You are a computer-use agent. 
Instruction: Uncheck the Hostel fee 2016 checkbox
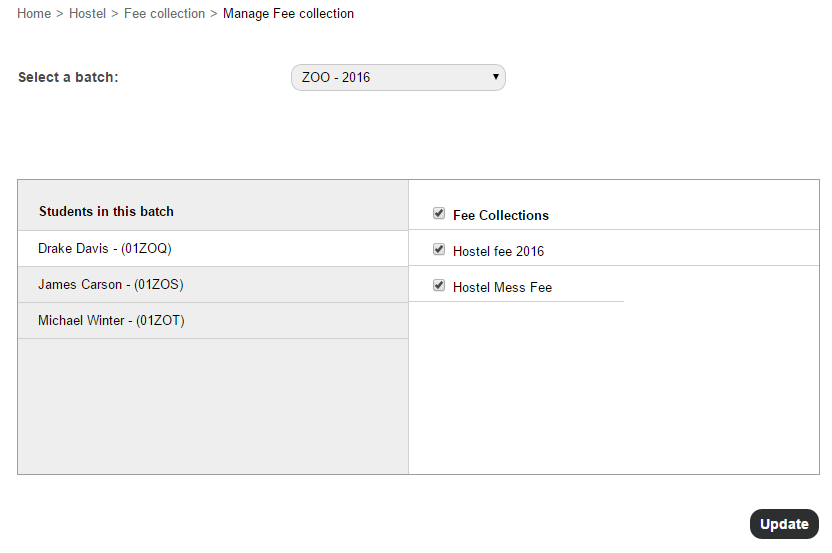point(439,249)
